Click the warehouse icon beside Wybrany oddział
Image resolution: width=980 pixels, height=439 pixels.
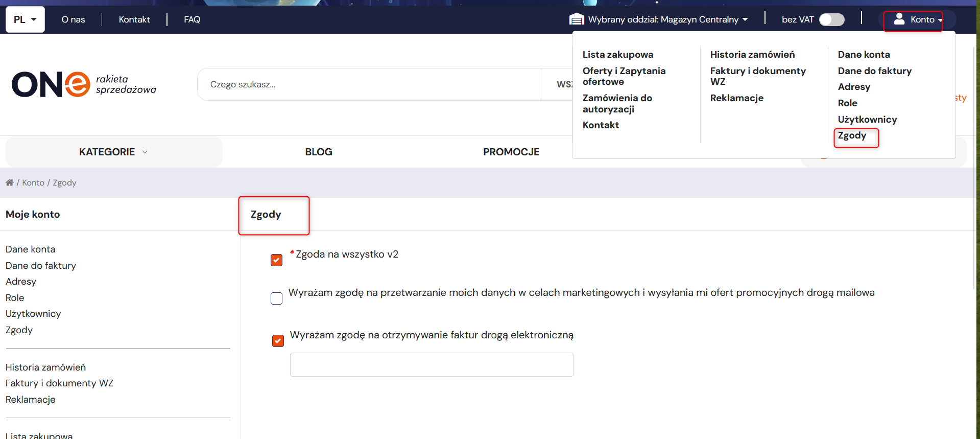(x=577, y=19)
